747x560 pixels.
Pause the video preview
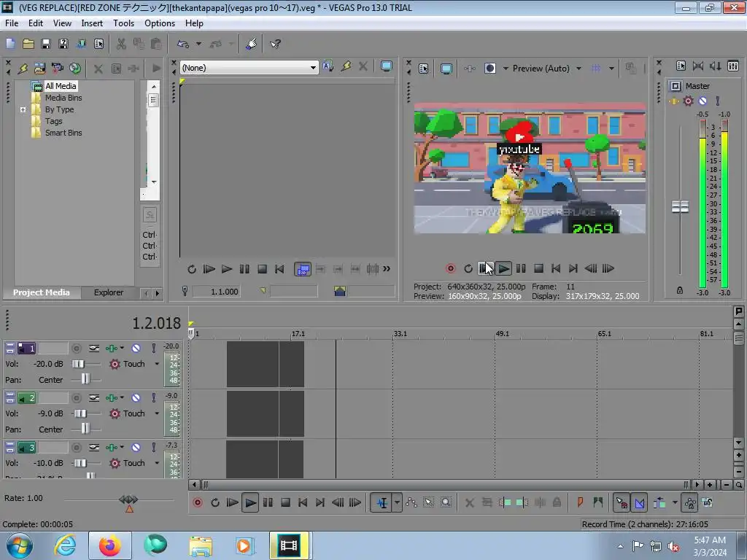point(521,268)
